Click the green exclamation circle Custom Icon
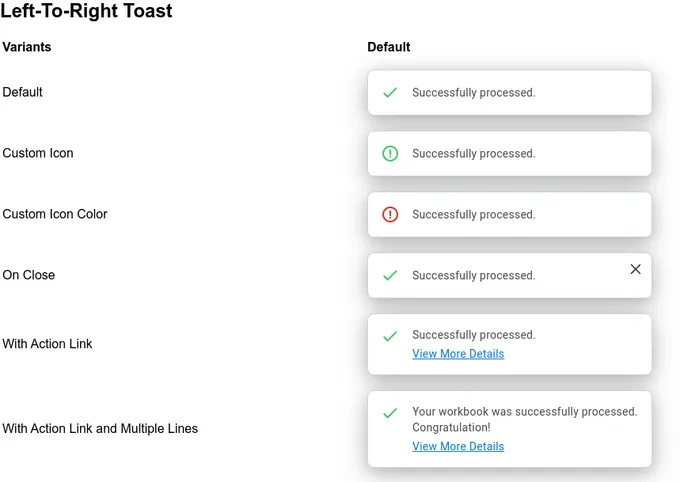 (390, 154)
